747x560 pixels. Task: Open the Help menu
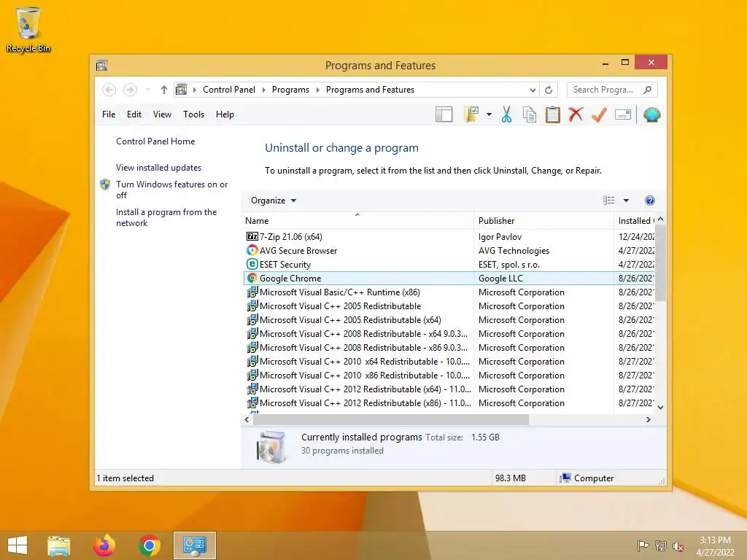pos(225,114)
